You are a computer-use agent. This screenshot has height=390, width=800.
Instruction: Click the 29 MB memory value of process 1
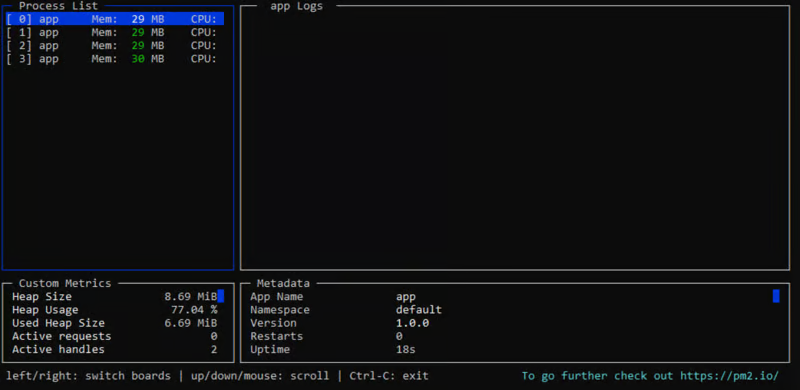tap(147, 33)
